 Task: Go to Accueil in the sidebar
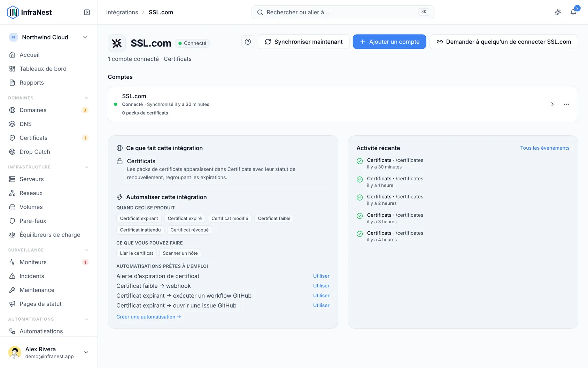click(49, 55)
